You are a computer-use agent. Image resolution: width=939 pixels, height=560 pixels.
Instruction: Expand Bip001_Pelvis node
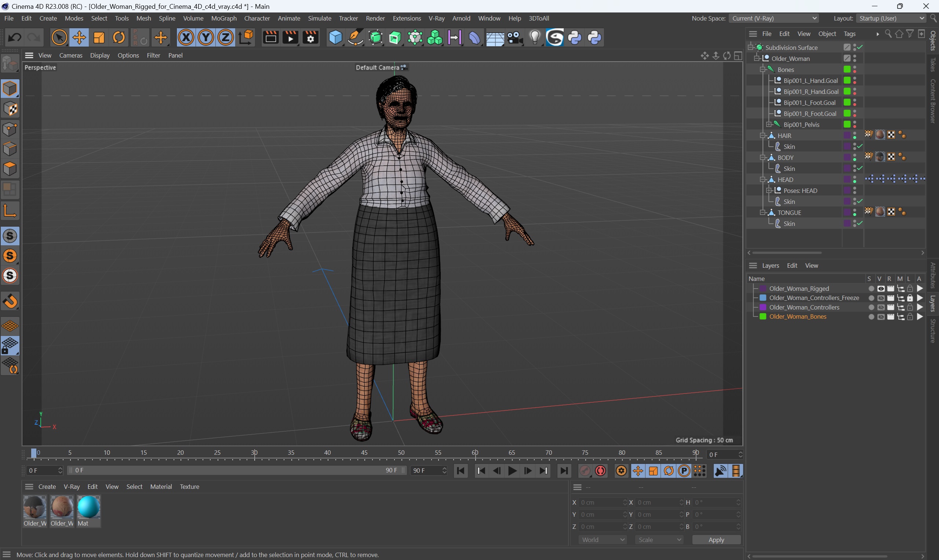click(x=769, y=125)
